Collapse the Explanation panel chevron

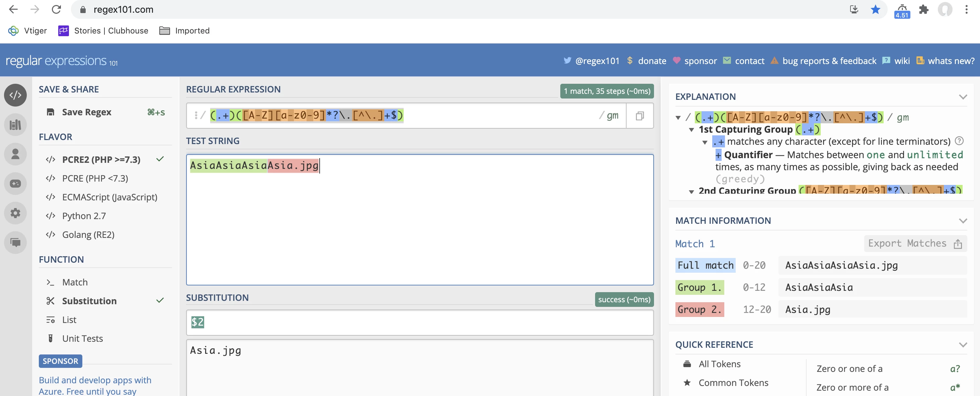tap(963, 97)
